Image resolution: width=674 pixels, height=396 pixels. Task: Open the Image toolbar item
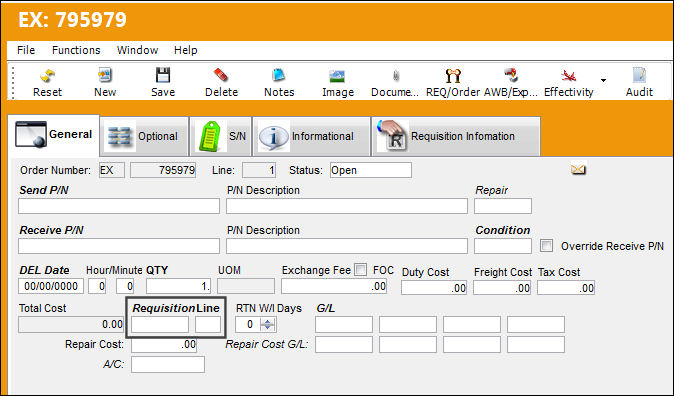tap(338, 83)
